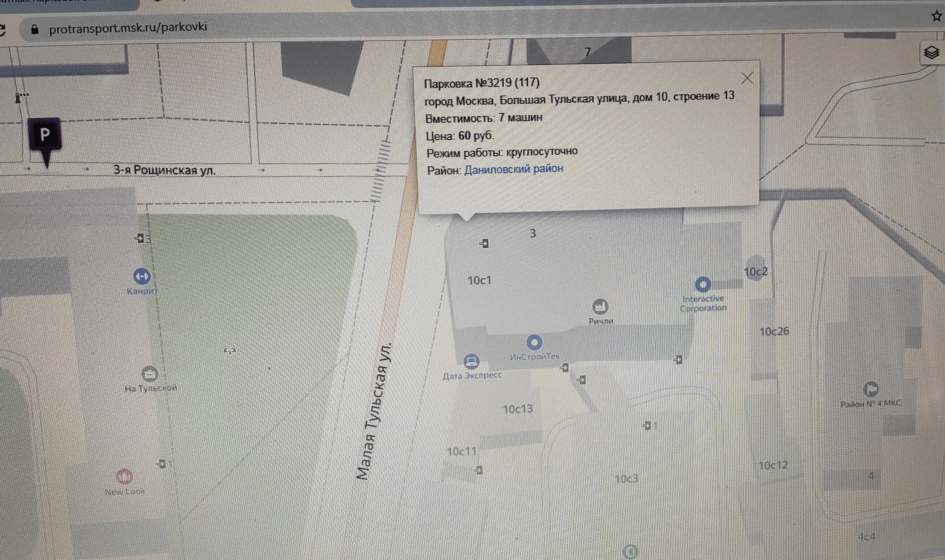
Task: Select the Канрит place icon
Action: pyautogui.click(x=142, y=276)
